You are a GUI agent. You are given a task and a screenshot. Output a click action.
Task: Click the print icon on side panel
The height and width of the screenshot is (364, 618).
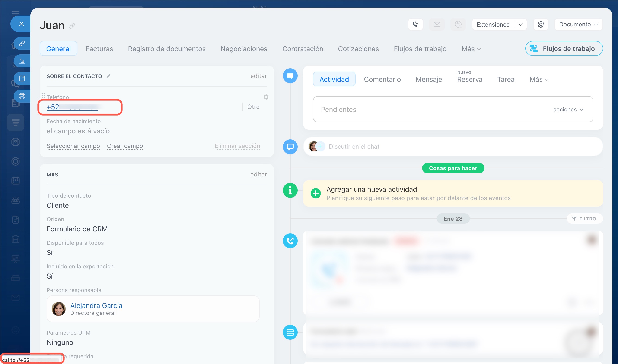[22, 96]
